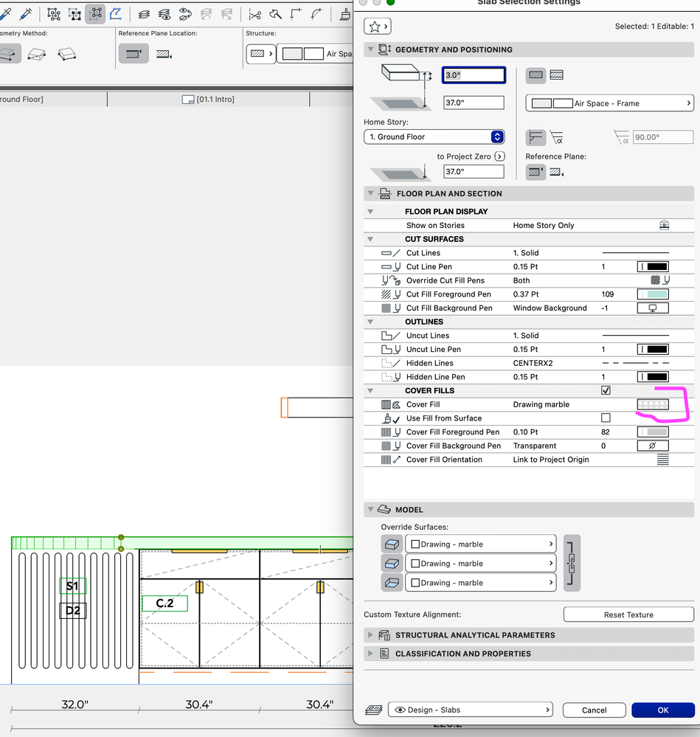Screen dimensions: 700x737
Task: Open the Cut Line Pen color swatch
Action: (653, 266)
